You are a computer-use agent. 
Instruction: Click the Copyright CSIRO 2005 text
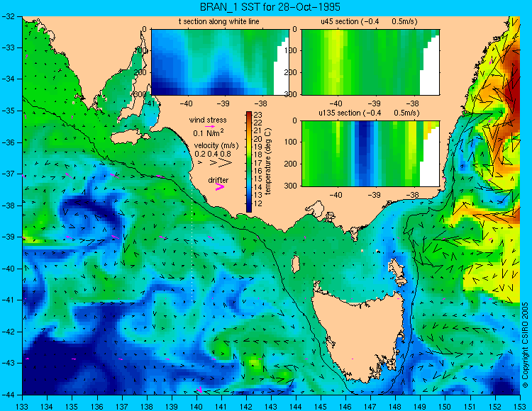[x=526, y=345]
